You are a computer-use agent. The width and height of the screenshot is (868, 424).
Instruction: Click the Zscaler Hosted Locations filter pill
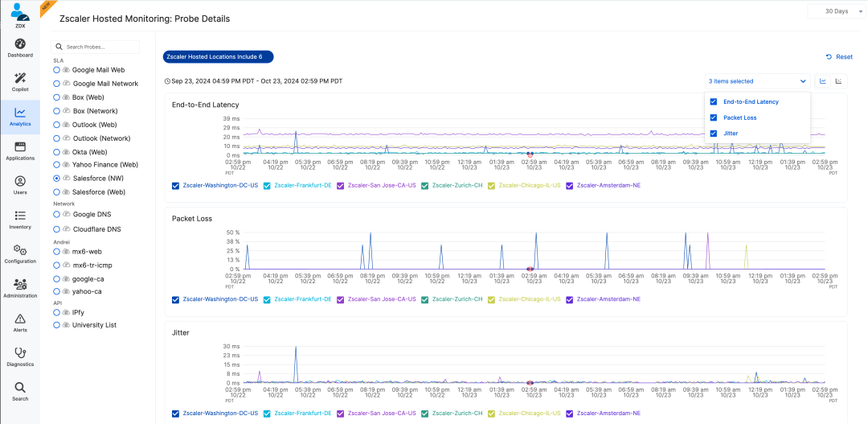point(218,57)
